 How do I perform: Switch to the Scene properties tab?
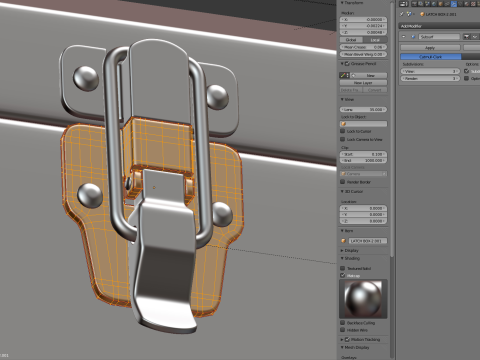[x=427, y=4]
